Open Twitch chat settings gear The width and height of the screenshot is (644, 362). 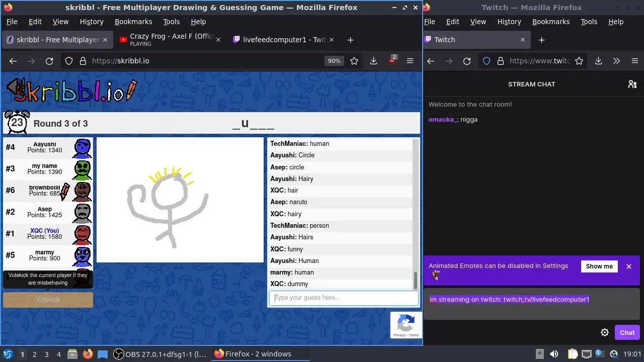tap(605, 332)
